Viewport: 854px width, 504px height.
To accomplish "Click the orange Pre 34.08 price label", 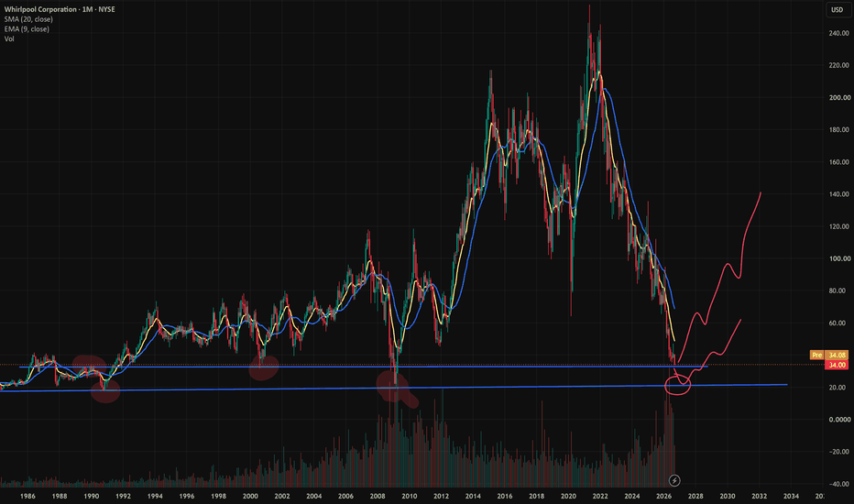I will click(x=828, y=356).
